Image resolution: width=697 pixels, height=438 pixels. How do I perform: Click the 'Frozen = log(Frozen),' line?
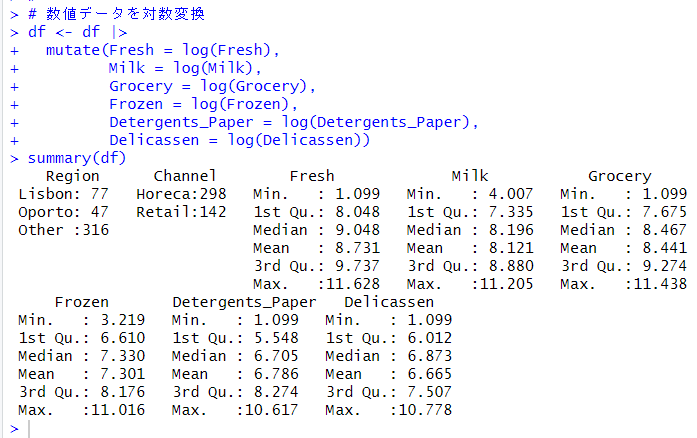point(204,104)
